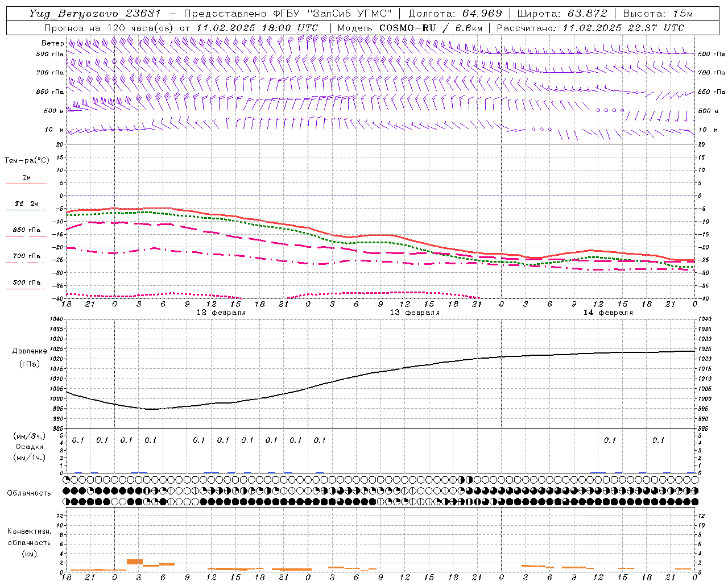Click the Td 2м dew point legend entry
This screenshot has width=728, height=582.
(27, 203)
